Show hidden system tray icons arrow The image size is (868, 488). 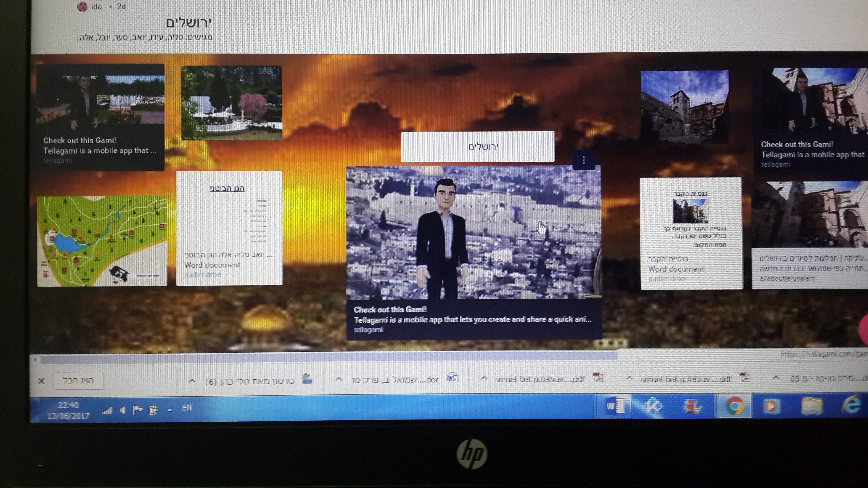[169, 410]
